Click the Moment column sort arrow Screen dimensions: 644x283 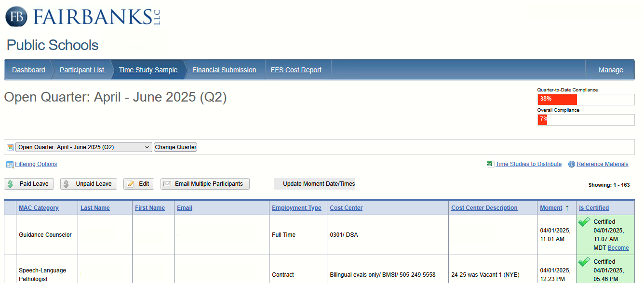[567, 208]
